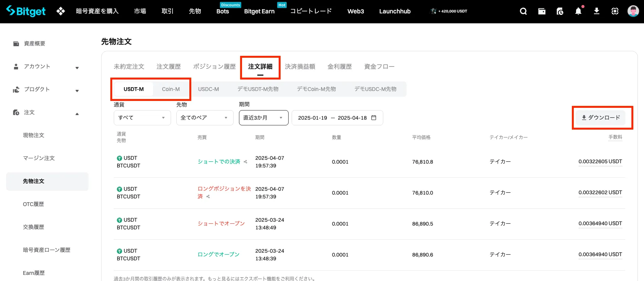Open the user profile avatar
644x281 pixels.
click(x=633, y=11)
